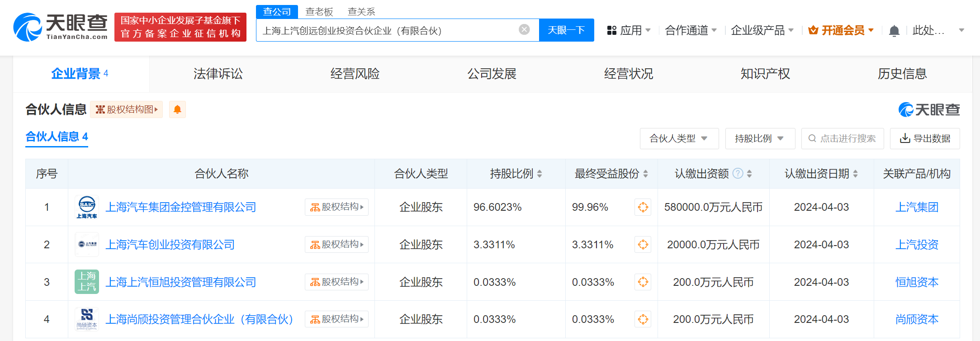Click beneficial share icon in row 4
This screenshot has width=980, height=341.
(x=643, y=319)
